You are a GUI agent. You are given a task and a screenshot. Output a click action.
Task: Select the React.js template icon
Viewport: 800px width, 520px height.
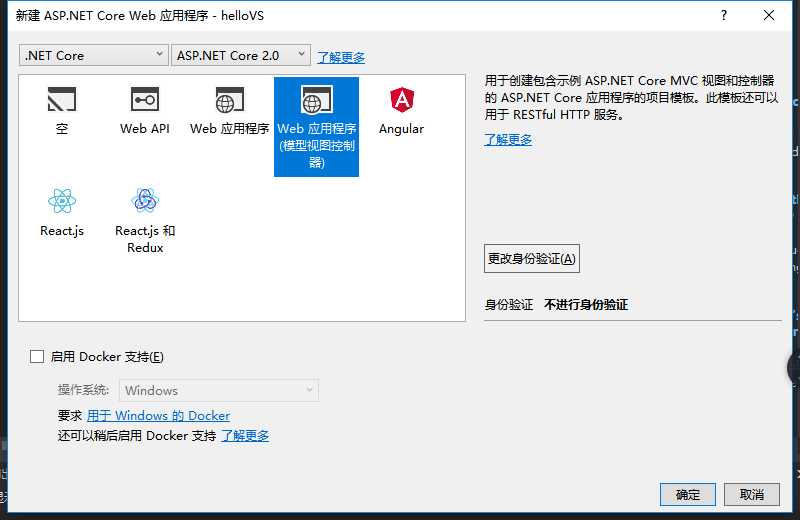[62, 201]
